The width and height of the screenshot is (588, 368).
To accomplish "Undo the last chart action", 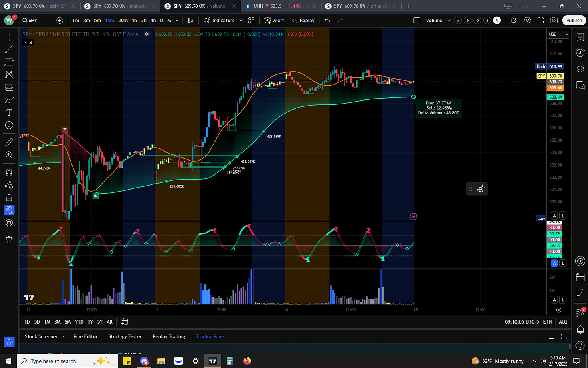I will [328, 20].
